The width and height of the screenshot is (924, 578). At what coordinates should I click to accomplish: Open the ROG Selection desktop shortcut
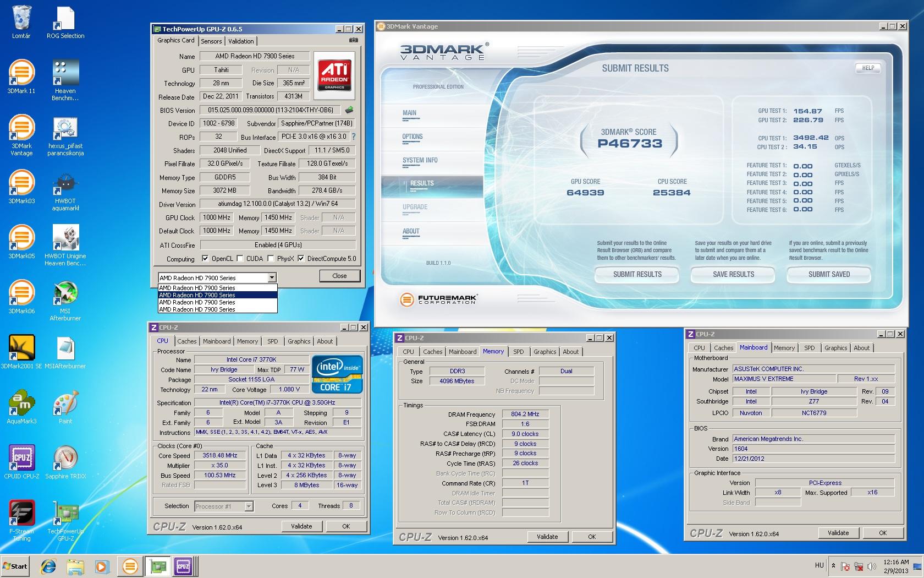point(65,22)
